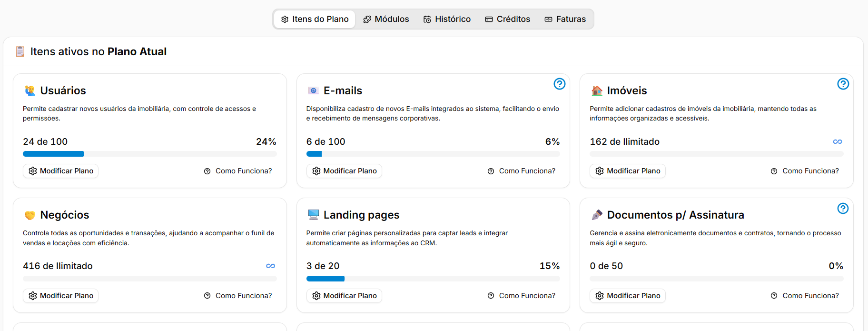Click the infinity icon on Negócios card

(x=271, y=266)
